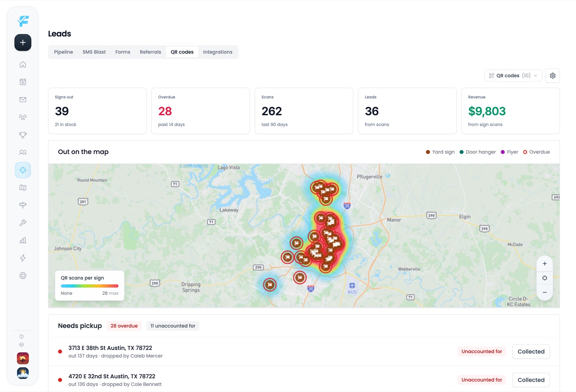Select the crosshair leads icon in sidebar
576x392 pixels.
[x=23, y=170]
